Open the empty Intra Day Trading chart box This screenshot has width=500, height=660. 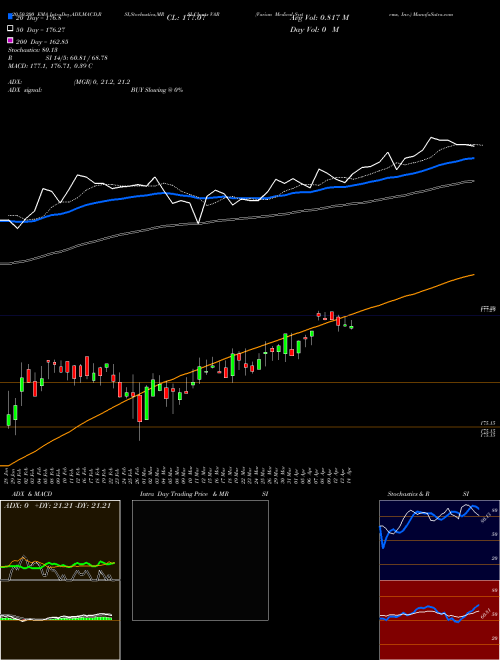(200, 560)
